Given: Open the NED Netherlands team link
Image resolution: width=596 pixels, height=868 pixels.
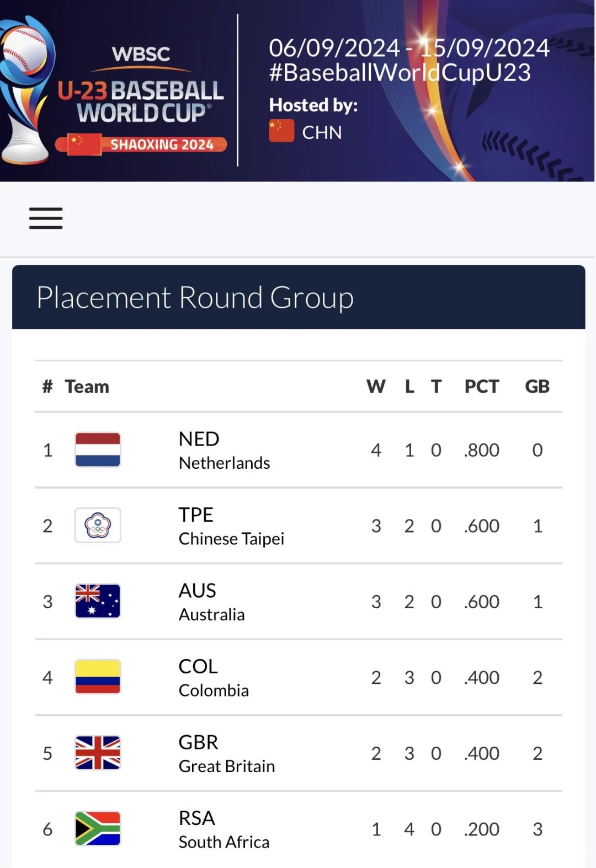Looking at the screenshot, I should (224, 451).
